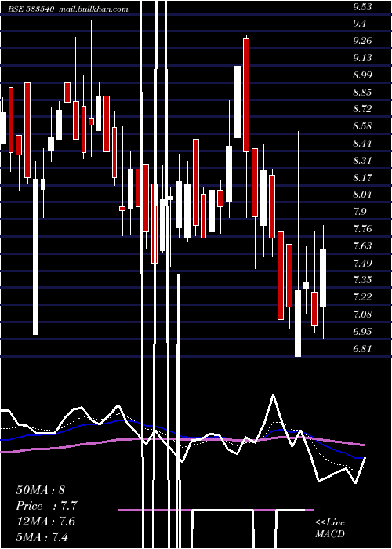This screenshot has height=549, width=392.
Task: Click the 50MA : 8 readout
Action: pyautogui.click(x=40, y=490)
